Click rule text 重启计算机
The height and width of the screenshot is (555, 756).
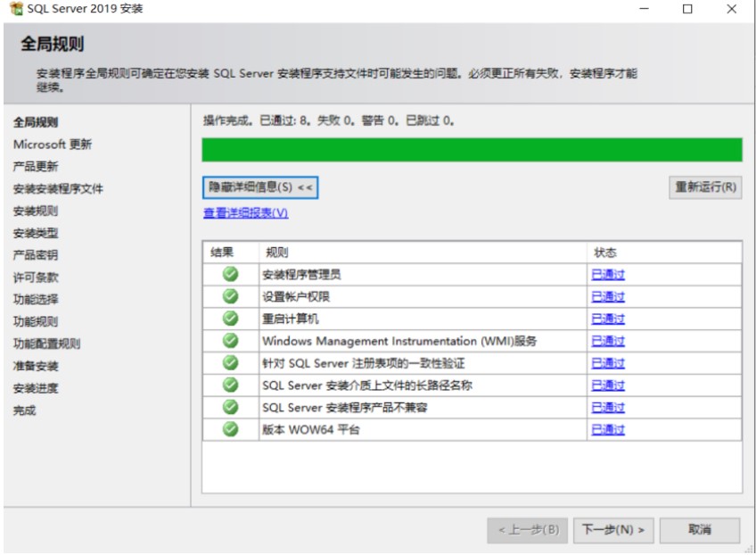coord(291,319)
